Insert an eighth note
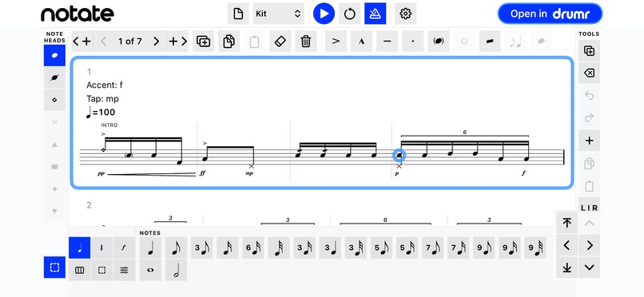644x297 pixels. tap(176, 247)
